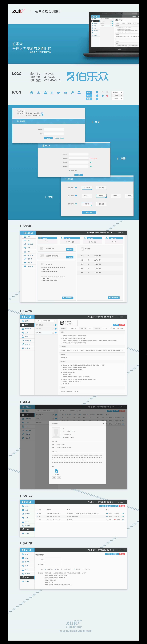The height and width of the screenshot is (644, 147).
Task: Click the edit icon on the 项目经理 row
Action: click(x=123, y=519)
